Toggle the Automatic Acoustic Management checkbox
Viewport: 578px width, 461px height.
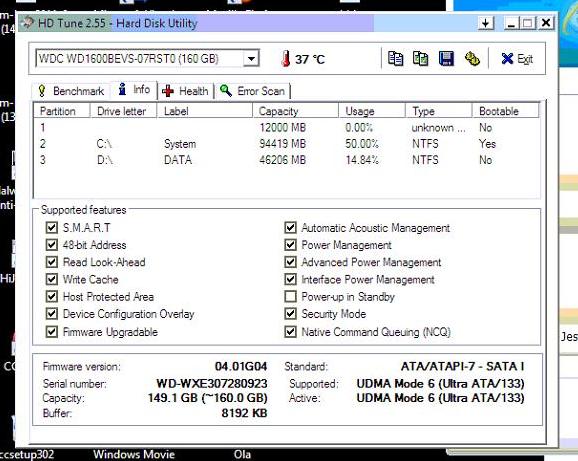pos(290,227)
